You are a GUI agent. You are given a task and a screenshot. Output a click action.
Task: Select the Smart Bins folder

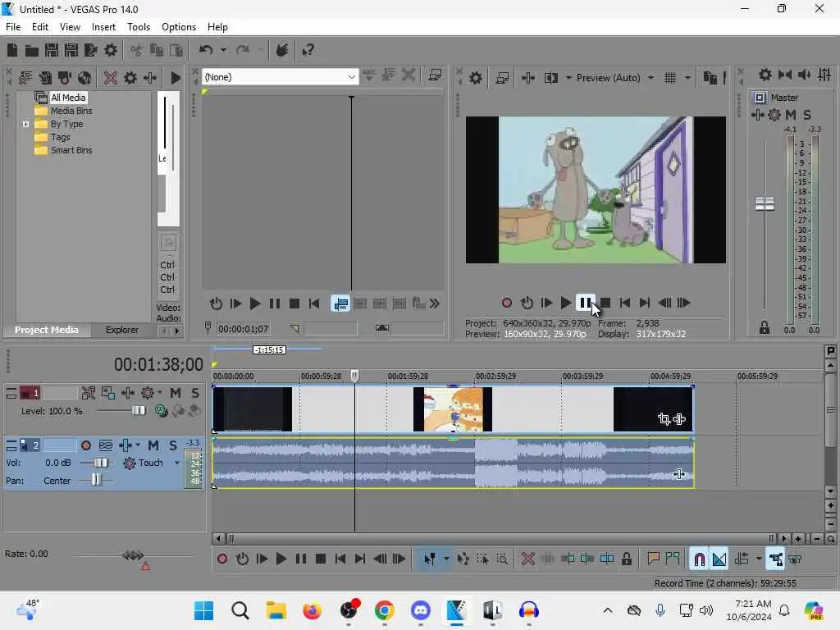coord(71,150)
